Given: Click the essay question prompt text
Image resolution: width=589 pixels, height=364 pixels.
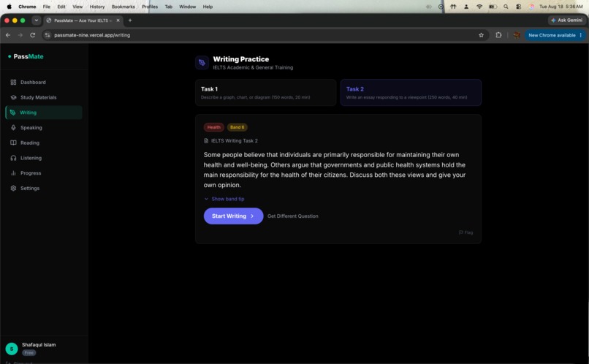Looking at the screenshot, I should (335, 170).
